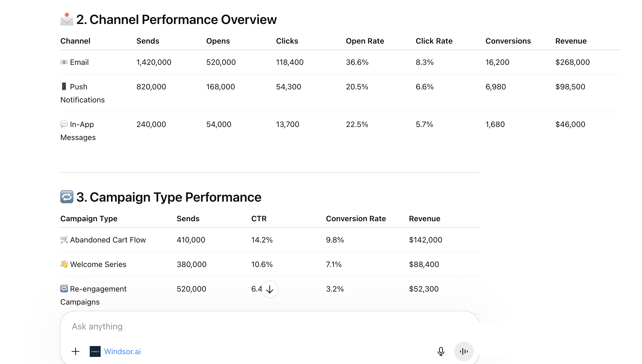The image size is (642, 364).
Task: Focus the Ask anything input field
Action: 245,326
